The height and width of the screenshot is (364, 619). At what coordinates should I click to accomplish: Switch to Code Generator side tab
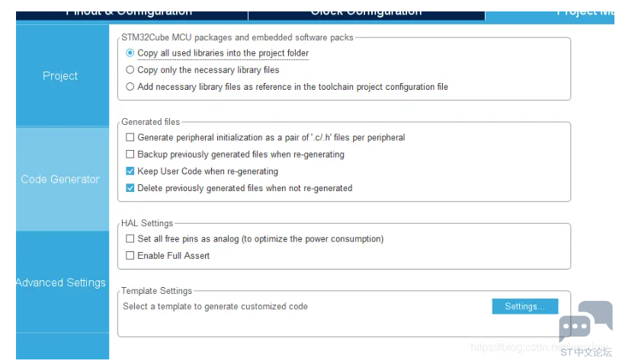(x=63, y=179)
